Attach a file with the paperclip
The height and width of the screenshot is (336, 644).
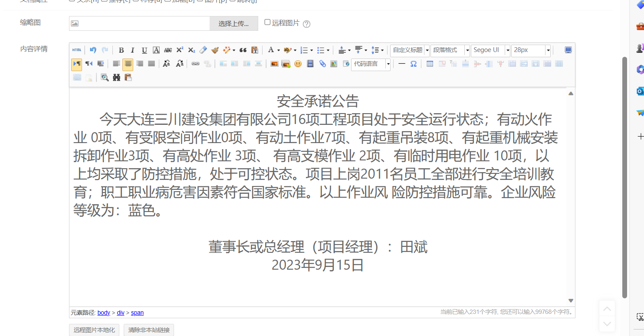(322, 64)
